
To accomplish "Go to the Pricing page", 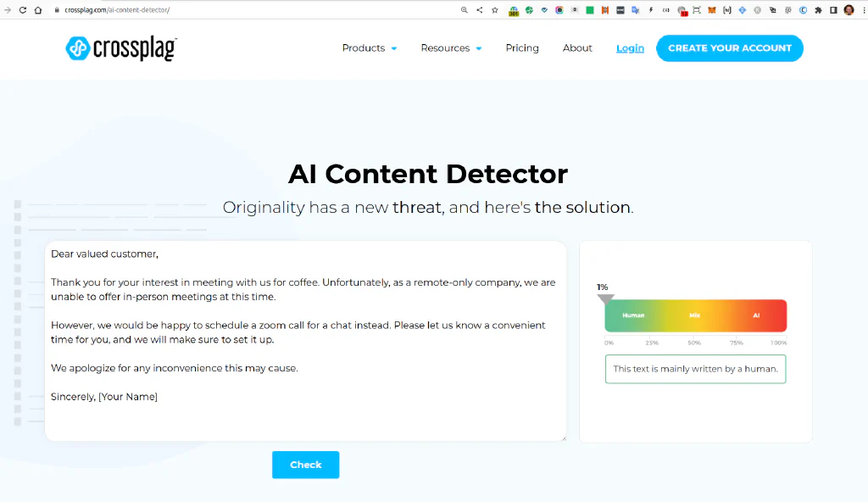I will tap(522, 48).
